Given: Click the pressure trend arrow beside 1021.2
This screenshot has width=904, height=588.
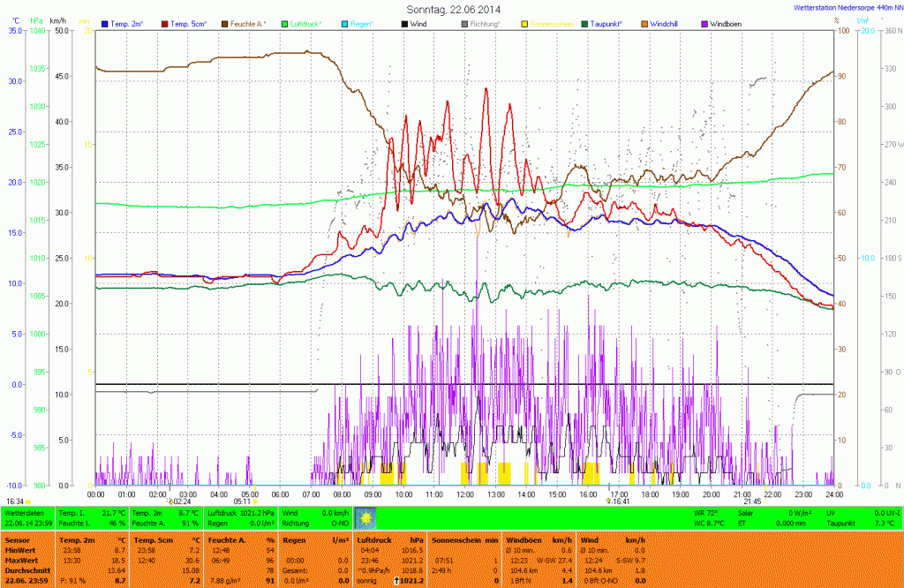Looking at the screenshot, I should (395, 581).
